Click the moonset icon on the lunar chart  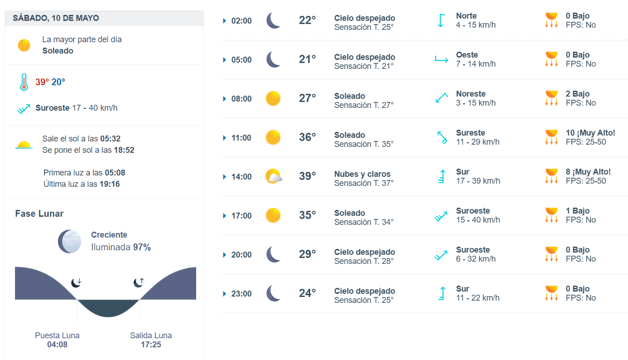[x=76, y=283]
